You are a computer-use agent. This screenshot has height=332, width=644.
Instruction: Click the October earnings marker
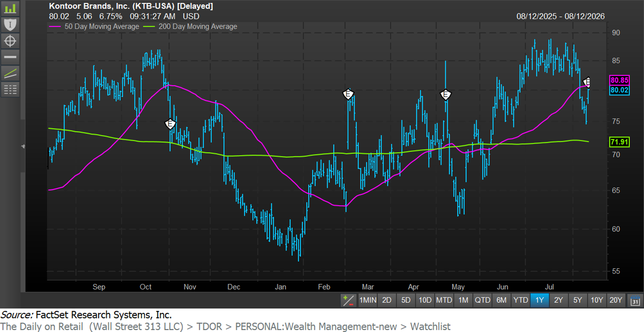pyautogui.click(x=170, y=124)
